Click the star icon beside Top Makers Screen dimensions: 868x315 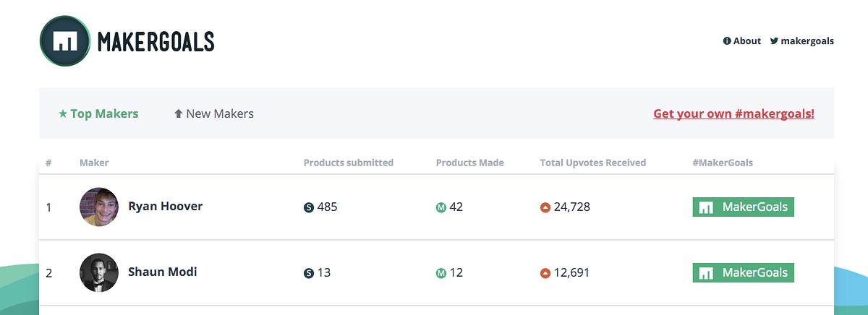(63, 113)
